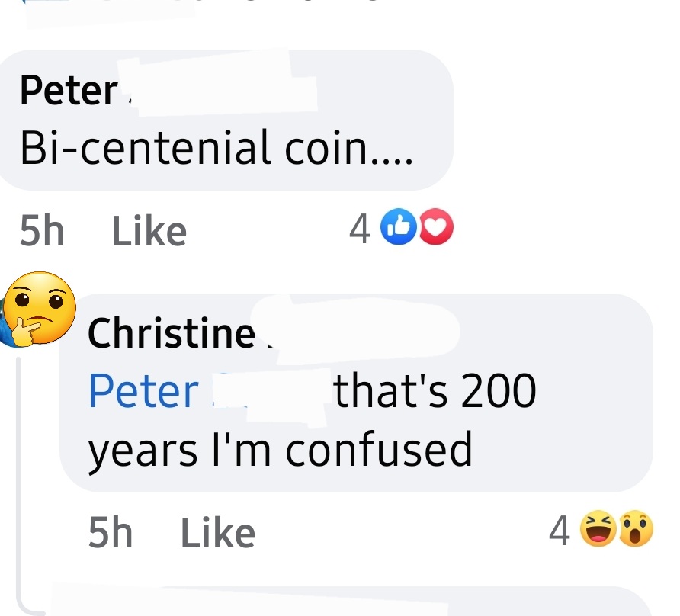Open Christine's profile from her name

point(172,333)
